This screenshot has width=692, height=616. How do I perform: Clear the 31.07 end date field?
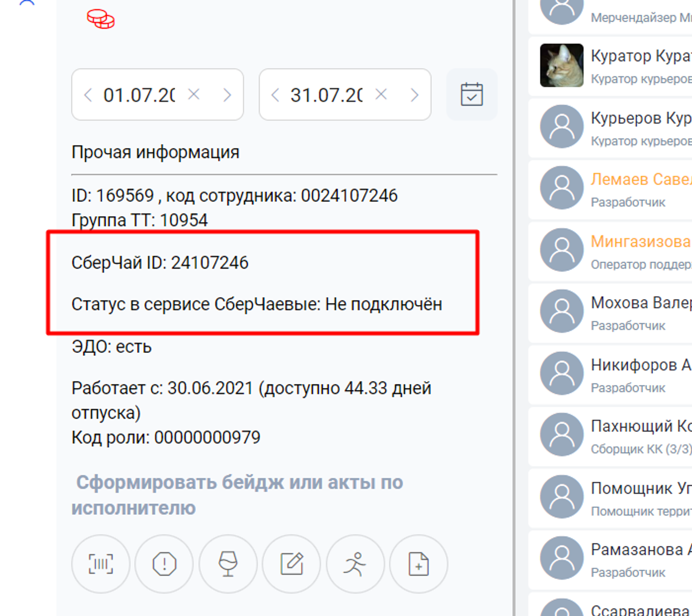pos(381,94)
